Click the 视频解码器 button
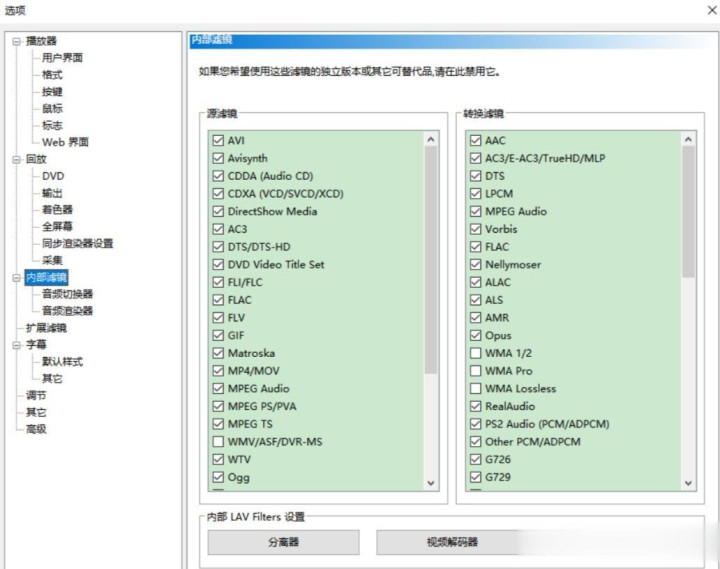Screen dimensions: 720x569 pyautogui.click(x=451, y=542)
